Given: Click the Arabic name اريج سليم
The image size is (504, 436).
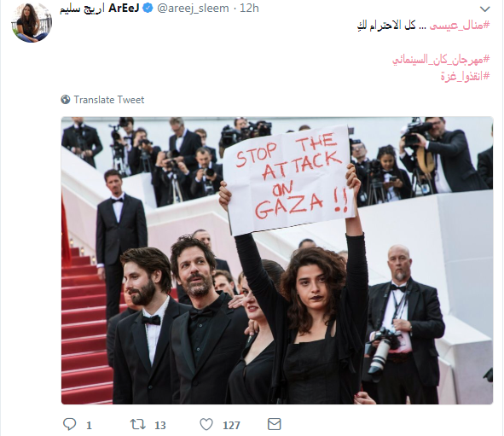Looking at the screenshot, I should (x=82, y=9).
